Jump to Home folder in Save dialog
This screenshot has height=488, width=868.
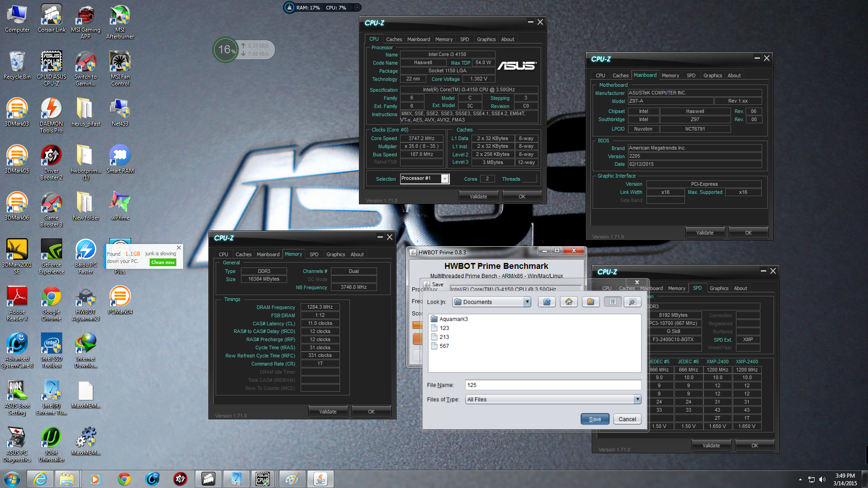point(569,302)
